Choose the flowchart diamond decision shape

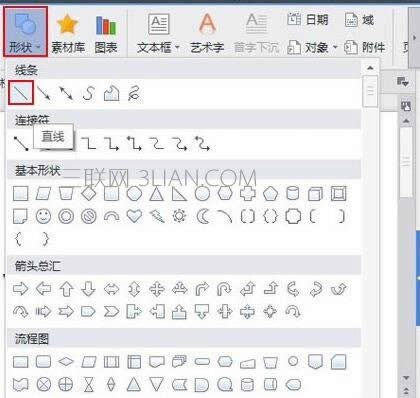[x=66, y=362]
